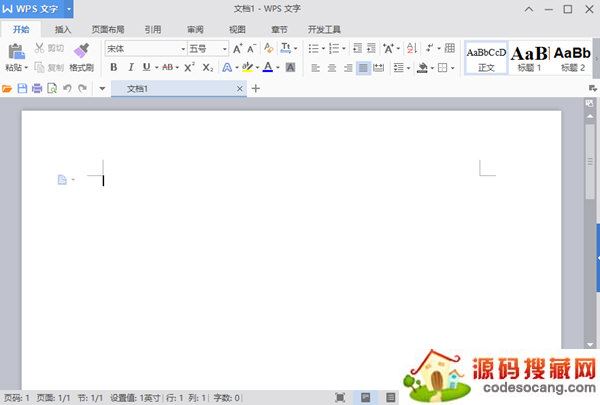Expand the 粘贴 paste options arrow
The width and height of the screenshot is (600, 405).
point(26,68)
